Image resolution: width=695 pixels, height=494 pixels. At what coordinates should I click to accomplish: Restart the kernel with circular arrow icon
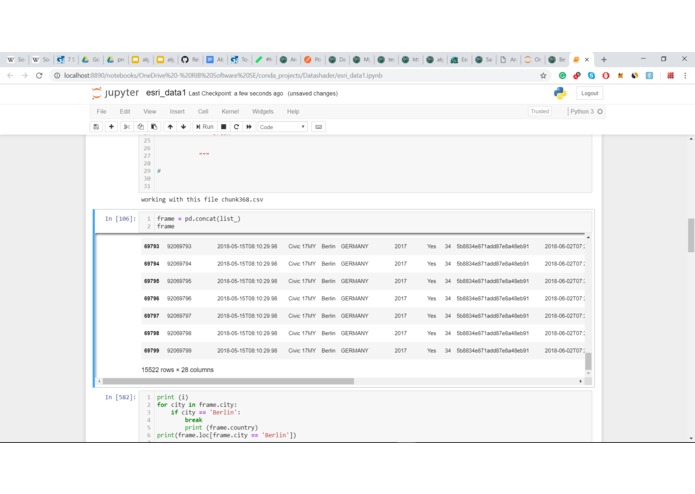pos(236,127)
